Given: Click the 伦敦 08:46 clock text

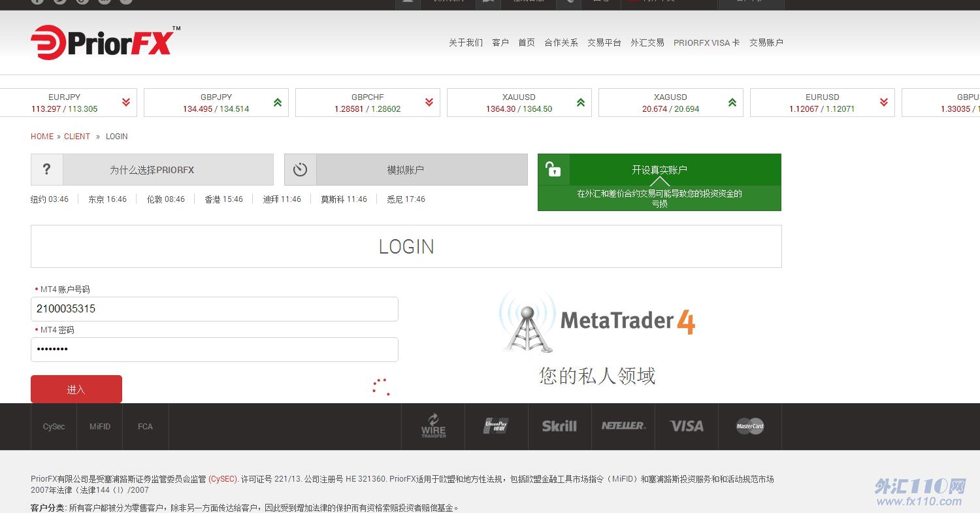Looking at the screenshot, I should coord(166,199).
